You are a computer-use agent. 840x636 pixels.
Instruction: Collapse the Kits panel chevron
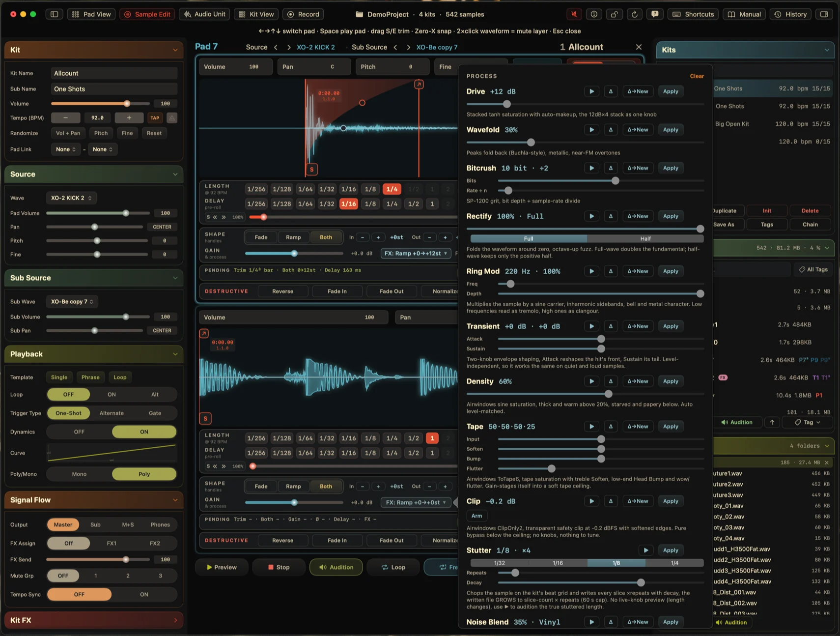pos(827,50)
